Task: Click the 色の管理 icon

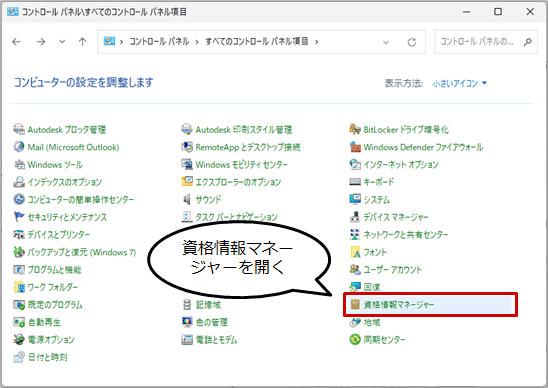Action: (187, 322)
